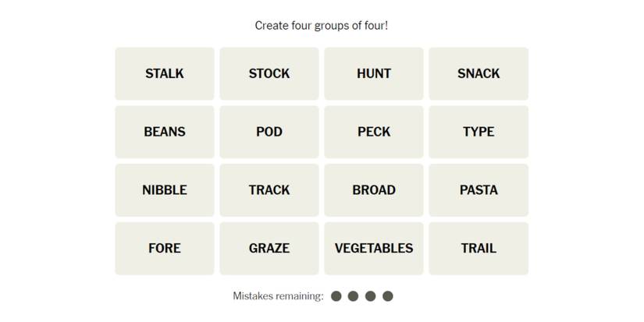Screen dimensions: 644x322
Task: Tap the PECK word card
Action: (x=374, y=132)
